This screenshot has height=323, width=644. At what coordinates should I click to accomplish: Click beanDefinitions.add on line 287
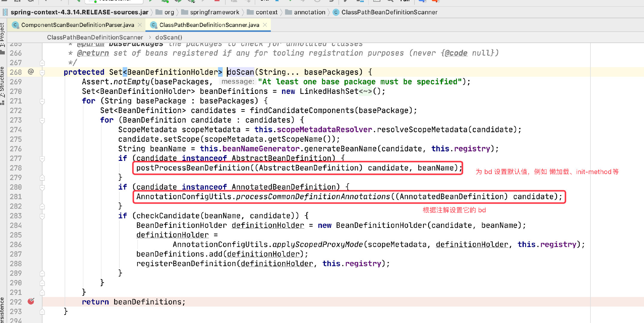coord(179,254)
